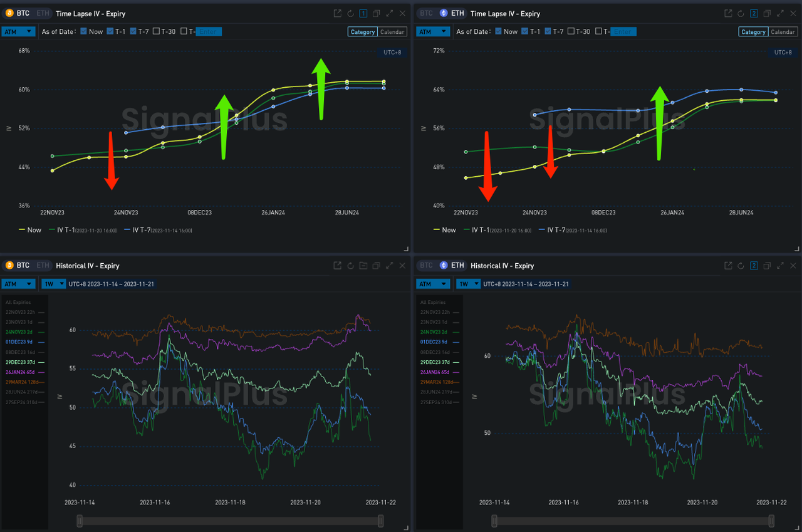This screenshot has width=802, height=532.
Task: Open ATM dropdown in ETH Historical IV panel
Action: (x=433, y=284)
